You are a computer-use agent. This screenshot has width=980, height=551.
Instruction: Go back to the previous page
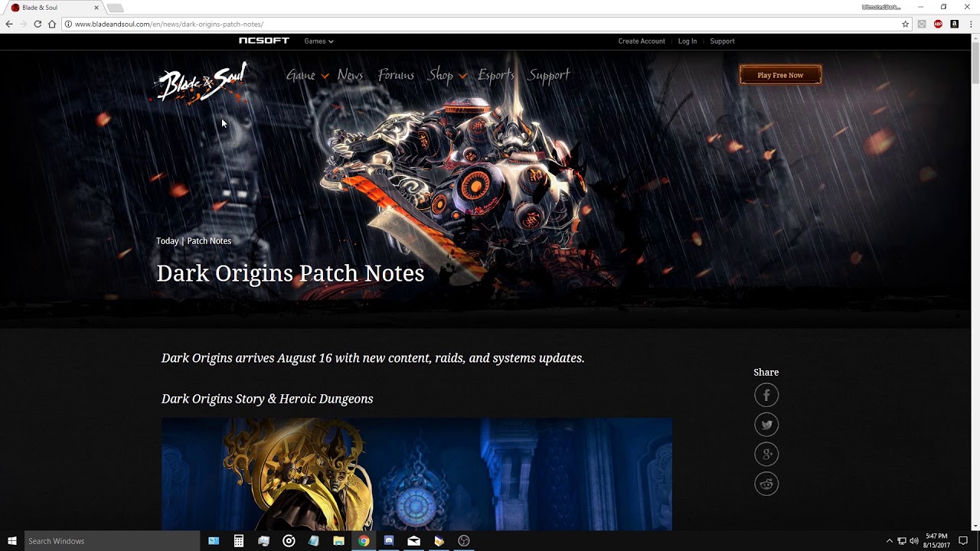pyautogui.click(x=9, y=24)
